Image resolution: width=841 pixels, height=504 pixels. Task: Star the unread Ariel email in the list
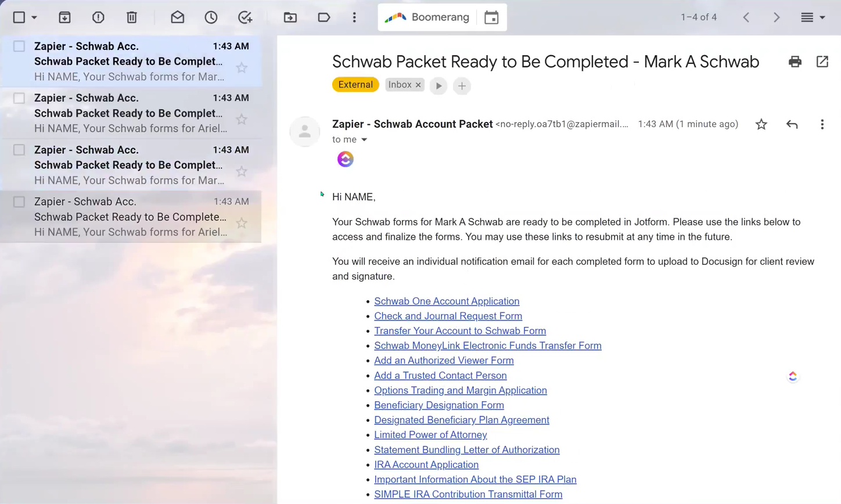(x=242, y=120)
